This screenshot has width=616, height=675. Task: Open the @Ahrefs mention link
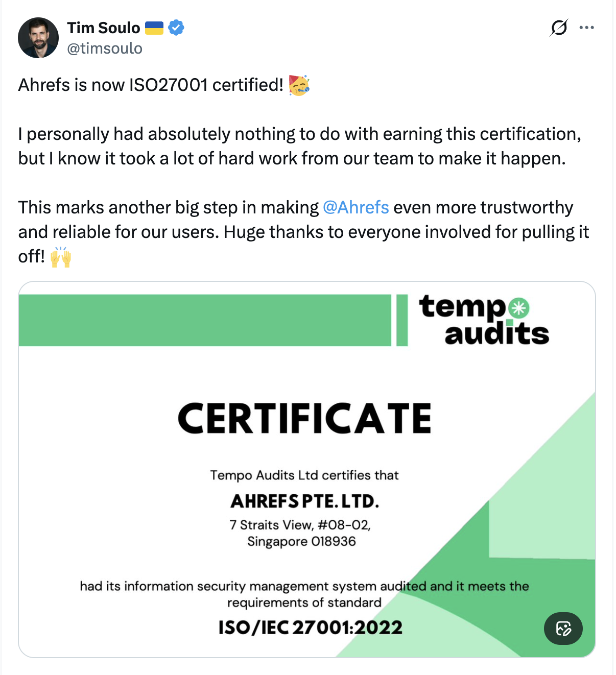tap(356, 207)
